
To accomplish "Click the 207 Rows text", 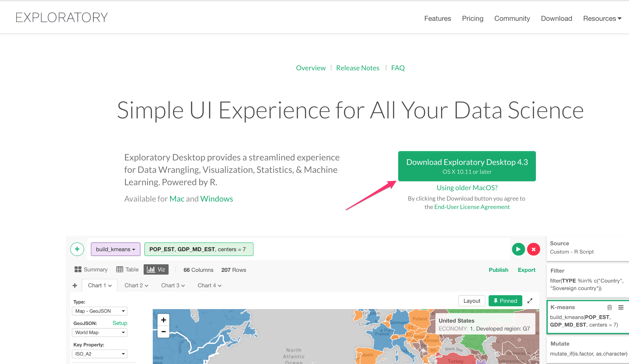I will pos(234,270).
